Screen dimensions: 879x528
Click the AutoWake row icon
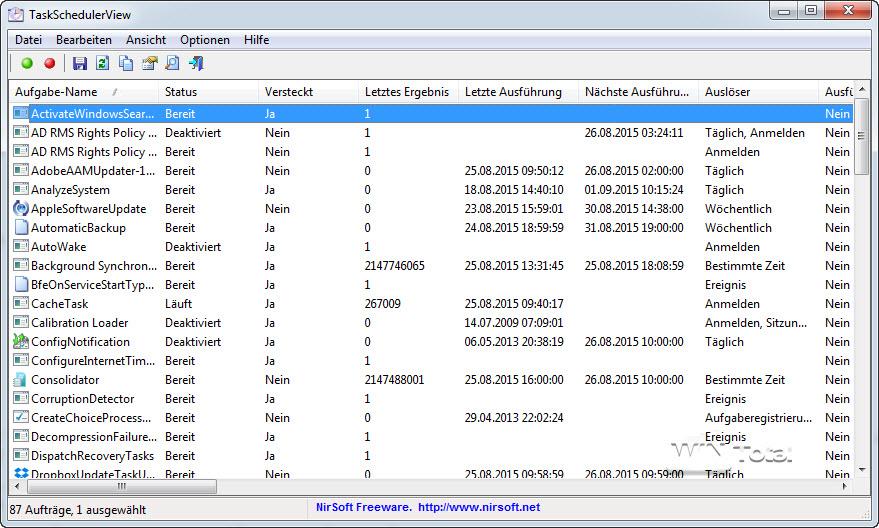[x=21, y=247]
